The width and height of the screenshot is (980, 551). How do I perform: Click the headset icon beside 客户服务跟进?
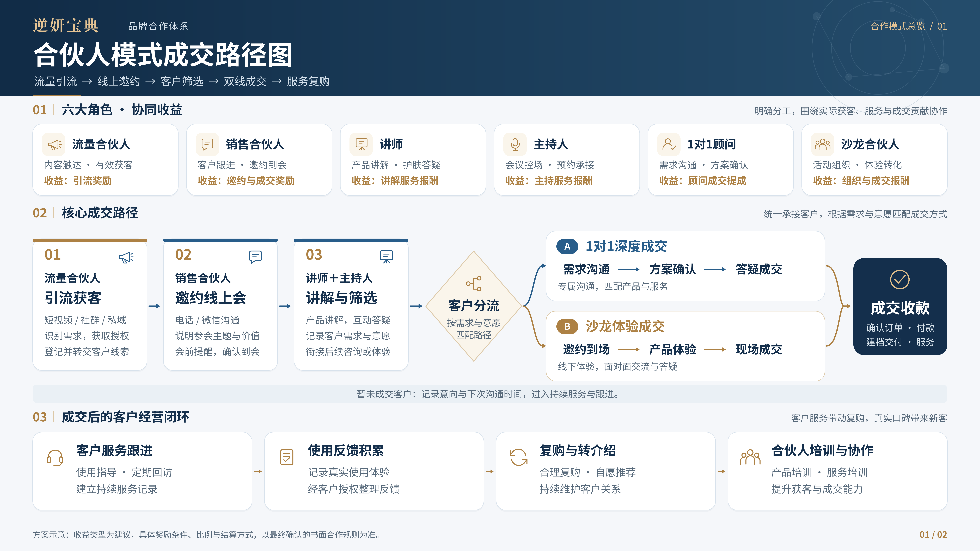pyautogui.click(x=55, y=458)
